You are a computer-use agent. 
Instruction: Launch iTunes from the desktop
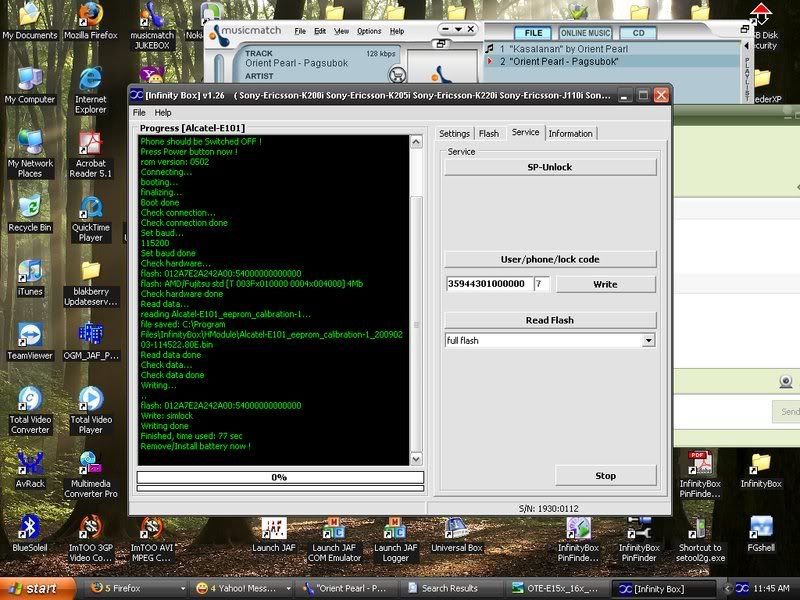pyautogui.click(x=30, y=272)
